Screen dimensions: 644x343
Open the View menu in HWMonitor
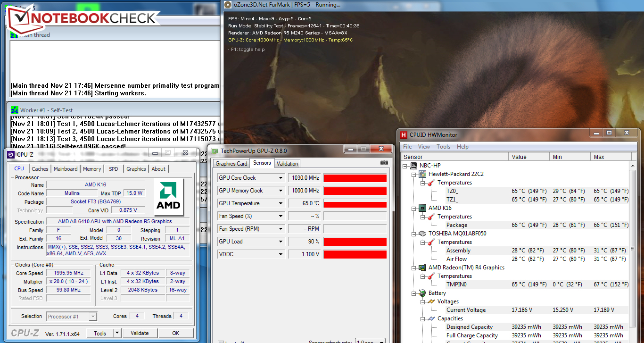pos(424,147)
